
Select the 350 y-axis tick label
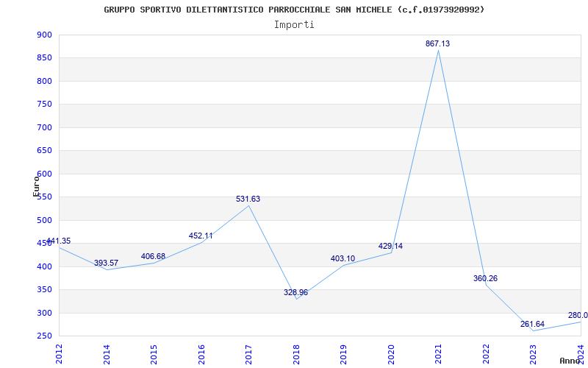[x=44, y=290]
